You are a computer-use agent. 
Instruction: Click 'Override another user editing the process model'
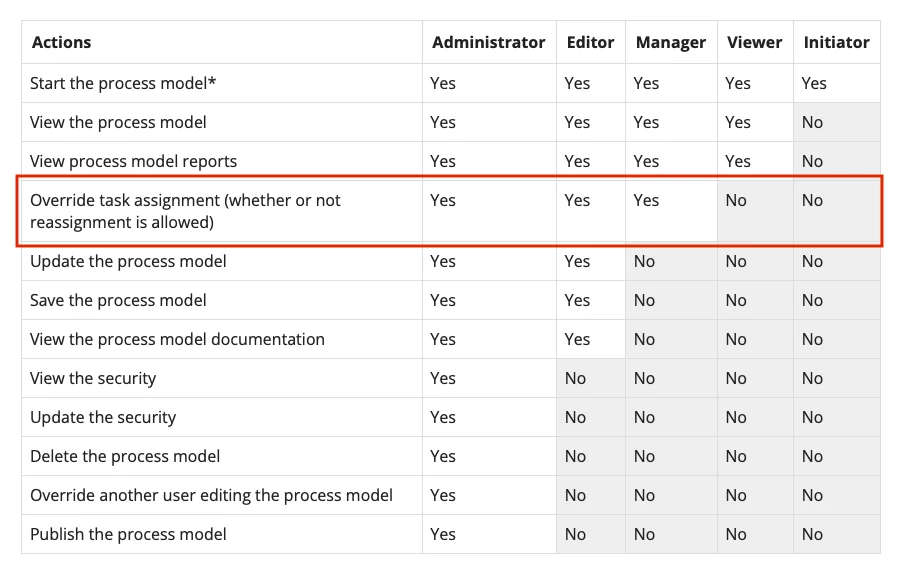(x=211, y=495)
